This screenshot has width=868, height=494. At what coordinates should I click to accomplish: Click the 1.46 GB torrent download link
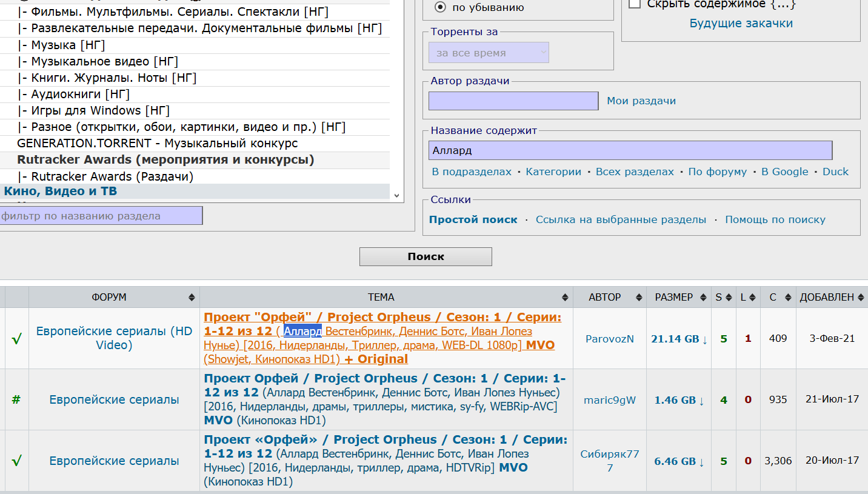click(x=679, y=400)
